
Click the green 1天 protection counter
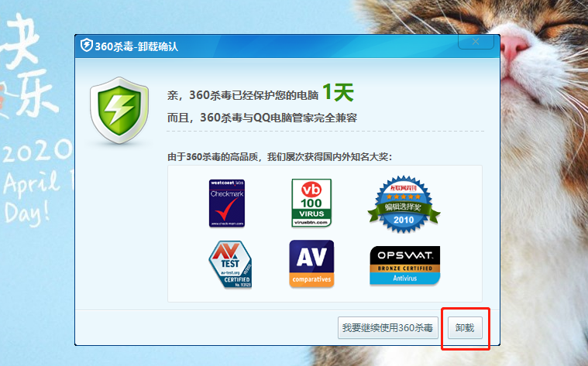pos(338,93)
